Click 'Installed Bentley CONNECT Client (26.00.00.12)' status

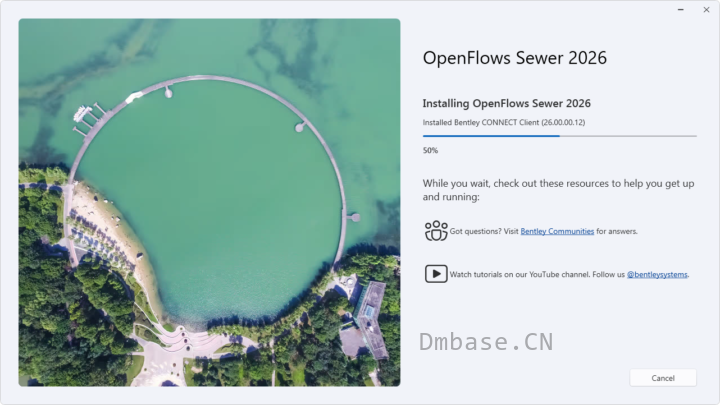click(504, 123)
